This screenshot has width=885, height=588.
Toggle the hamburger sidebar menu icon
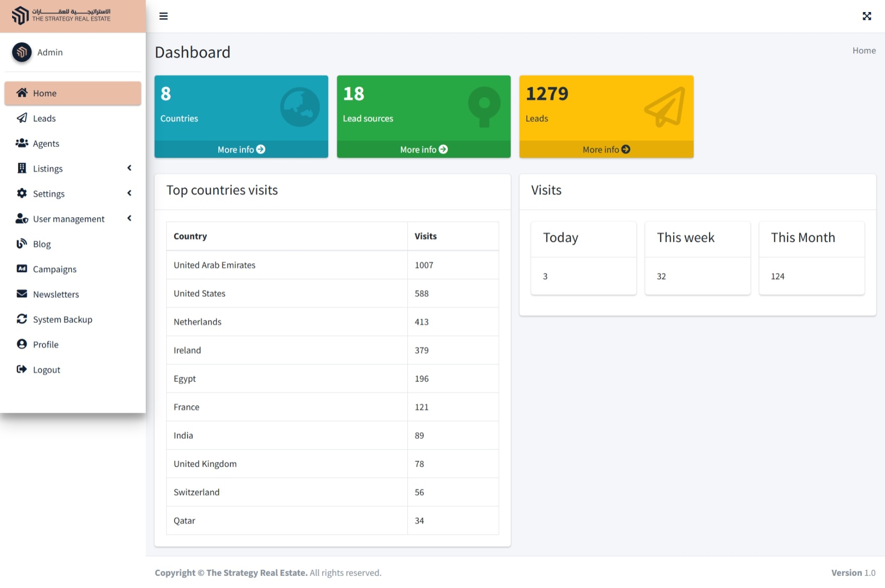coord(163,16)
